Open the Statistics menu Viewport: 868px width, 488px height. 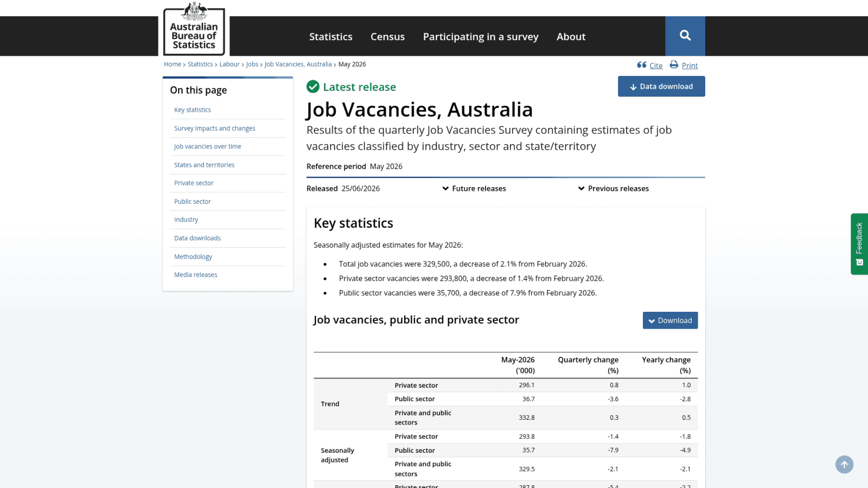pyautogui.click(x=331, y=37)
